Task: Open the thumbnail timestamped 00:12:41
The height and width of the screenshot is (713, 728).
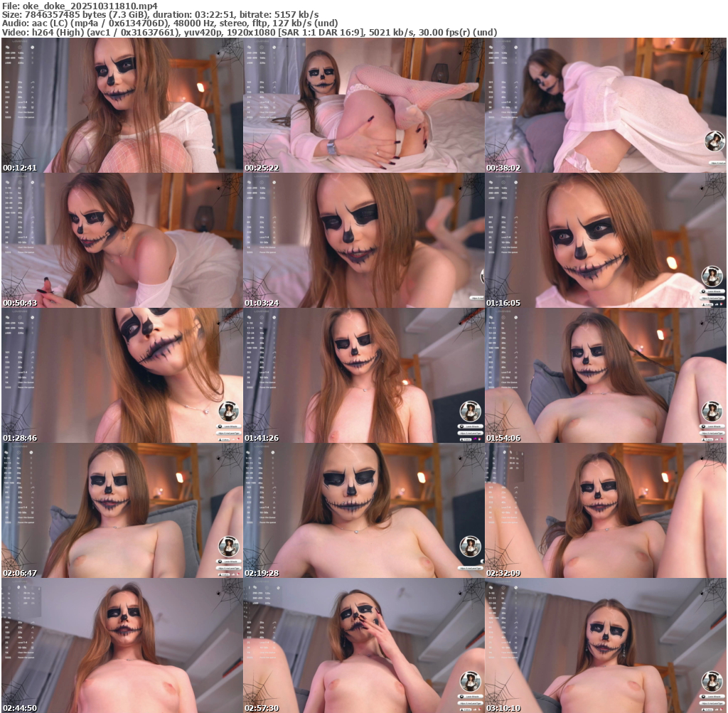Action: (x=122, y=105)
